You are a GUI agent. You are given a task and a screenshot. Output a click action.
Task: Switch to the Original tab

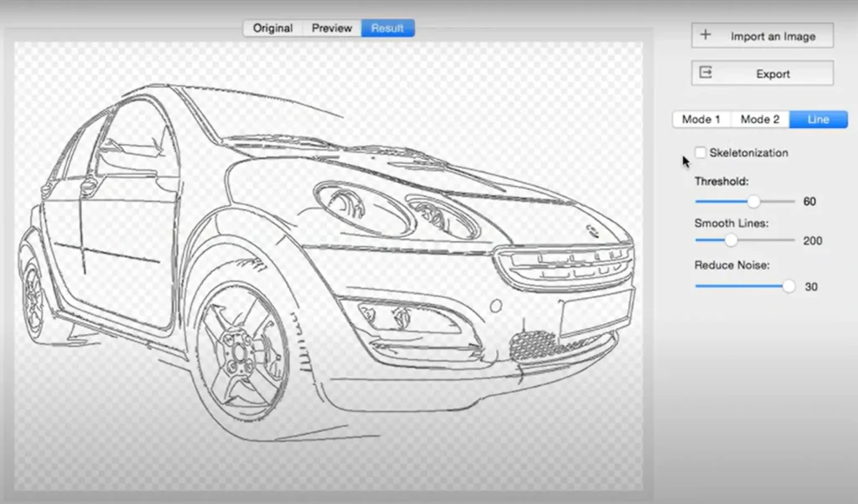pos(271,28)
